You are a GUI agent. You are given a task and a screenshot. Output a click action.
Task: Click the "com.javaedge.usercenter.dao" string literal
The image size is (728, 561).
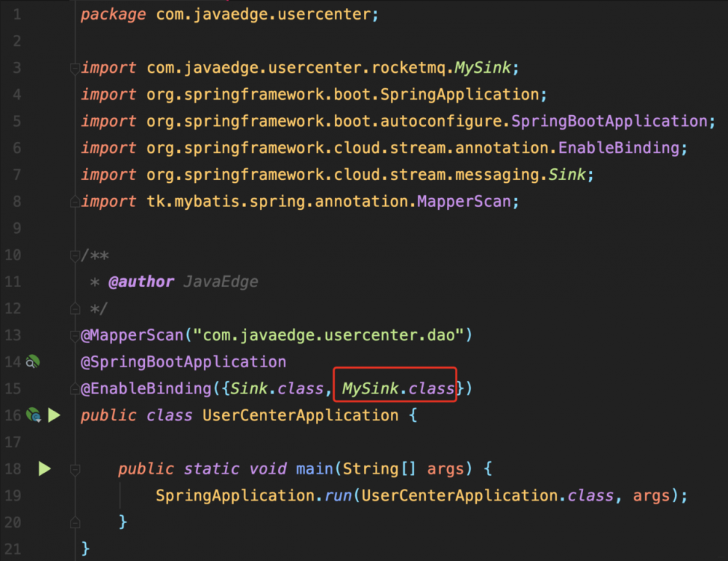[329, 335]
